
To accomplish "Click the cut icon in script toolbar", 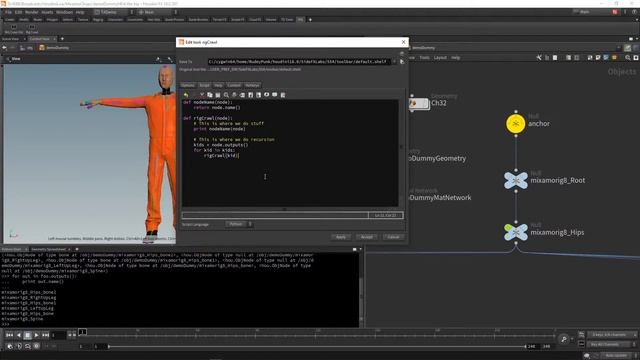I will click(x=202, y=95).
